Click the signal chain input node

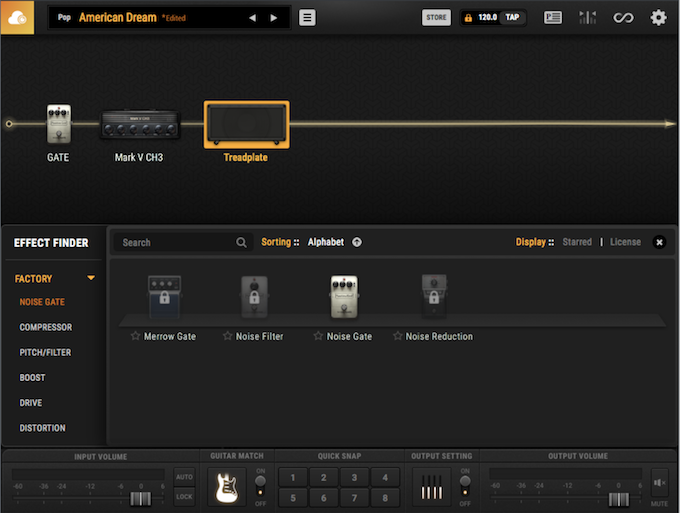(9, 124)
